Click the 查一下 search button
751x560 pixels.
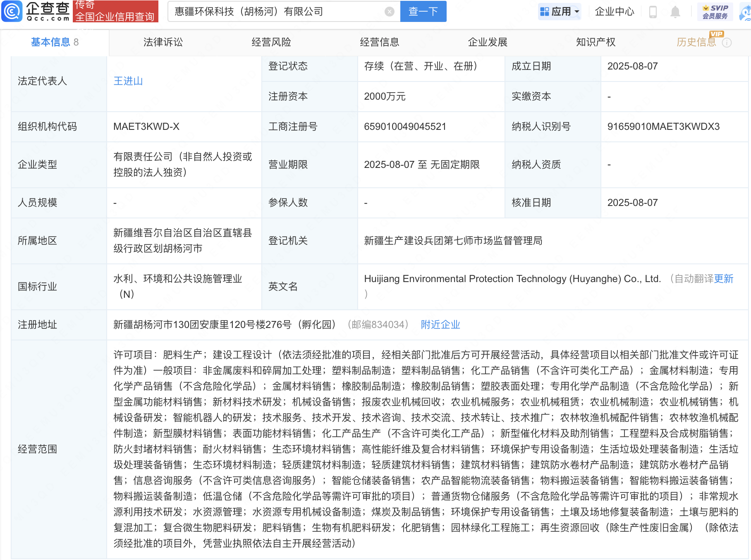423,12
